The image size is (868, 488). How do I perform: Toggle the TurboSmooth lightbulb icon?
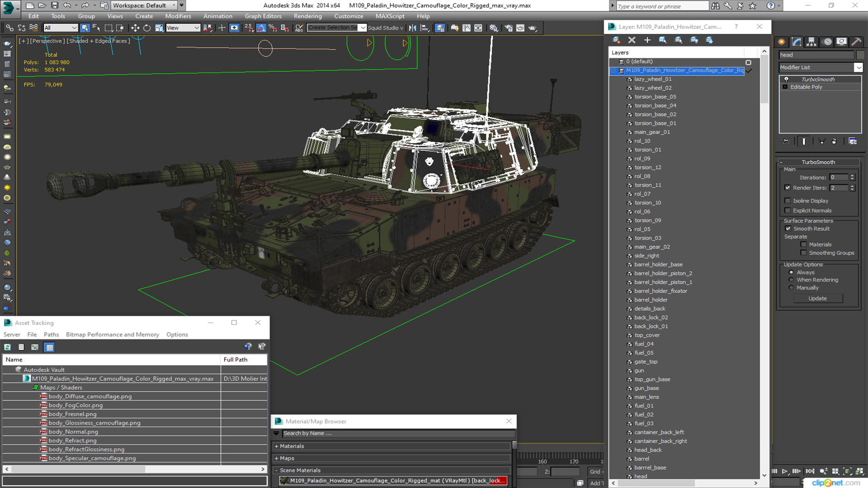(786, 80)
